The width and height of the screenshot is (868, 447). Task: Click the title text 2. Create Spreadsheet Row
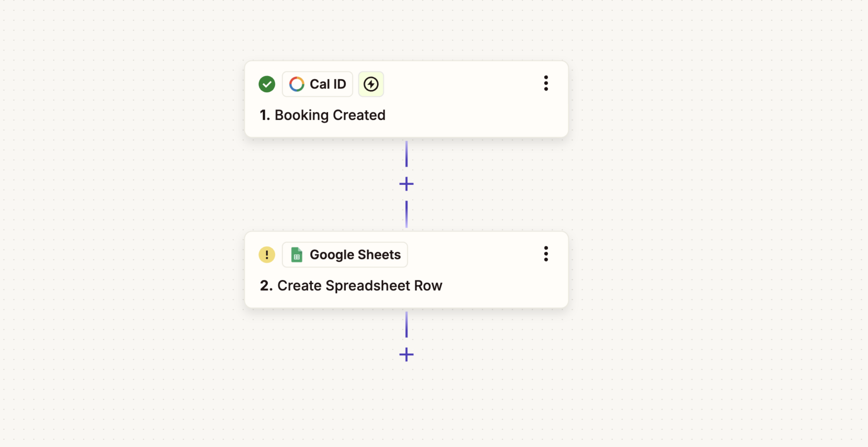[x=351, y=285]
